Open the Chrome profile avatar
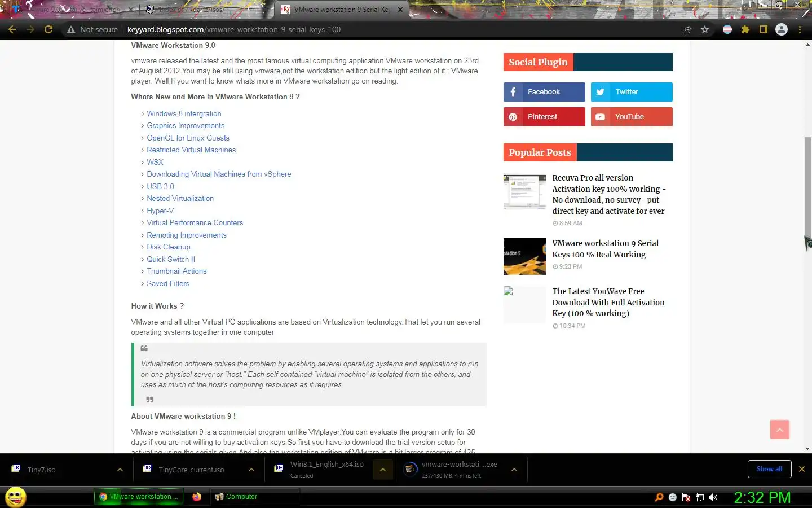Viewport: 812px width, 508px height. (x=782, y=29)
